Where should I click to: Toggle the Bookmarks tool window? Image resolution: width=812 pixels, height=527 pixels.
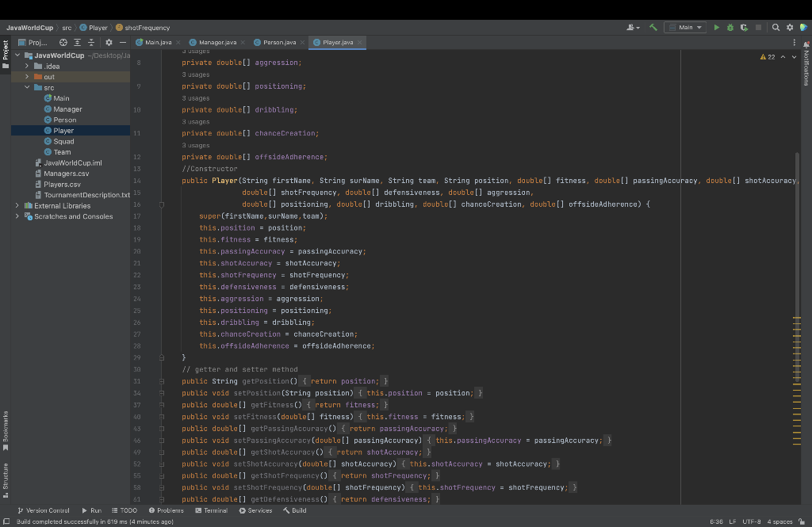(x=6, y=426)
